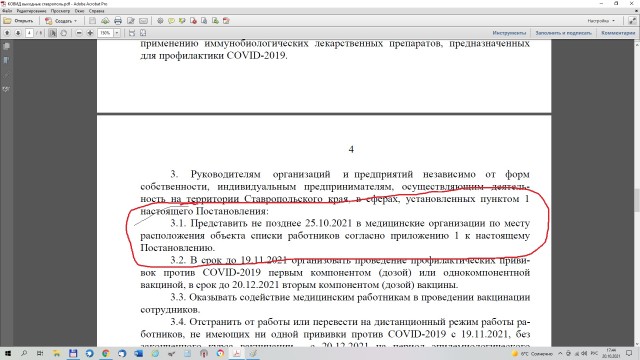Screen dimensions: 640x360
Task: Zoom in with the plus button
Action: pos(90,33)
